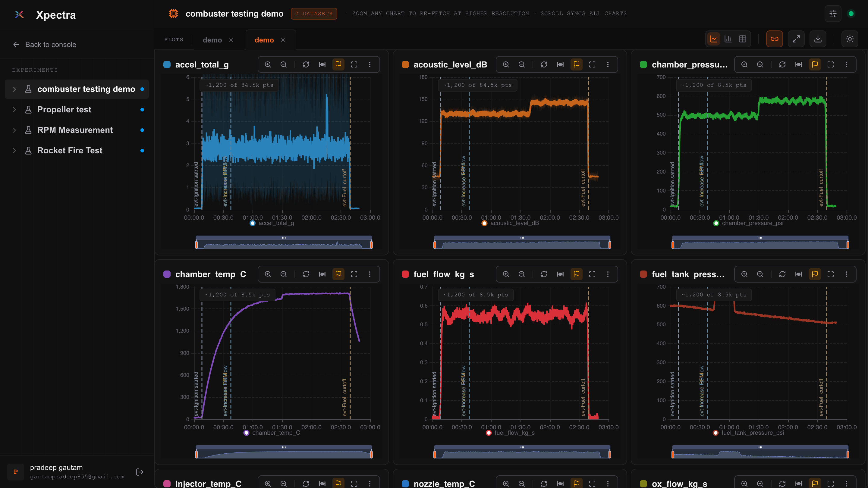Open more options for the fuel_flow_kg_s chart
The height and width of the screenshot is (488, 868).
[x=608, y=274]
